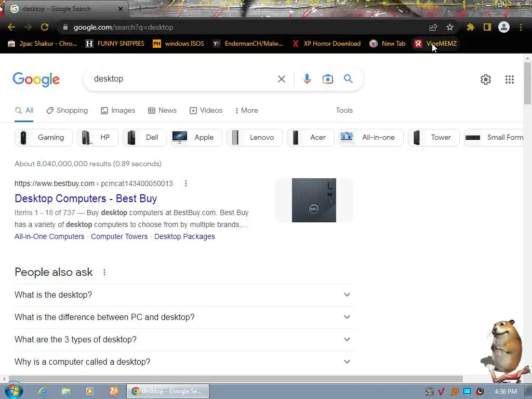Filter by the All-in-one chip
Viewport: 532px width, 399px height.
click(x=371, y=137)
